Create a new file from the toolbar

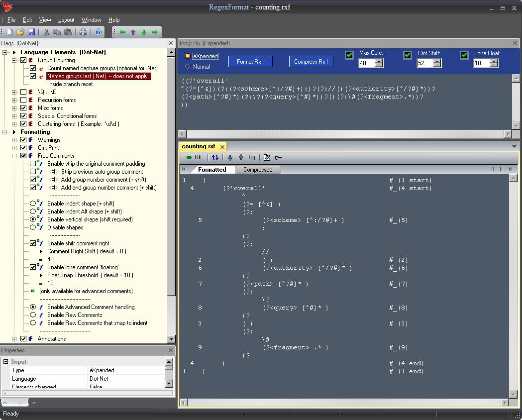(x=10, y=32)
